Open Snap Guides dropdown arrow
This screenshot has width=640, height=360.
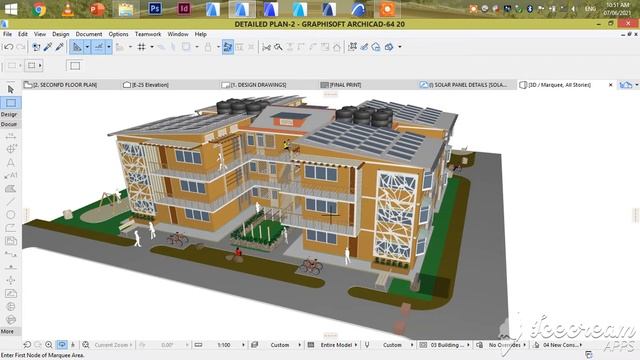[x=109, y=47]
